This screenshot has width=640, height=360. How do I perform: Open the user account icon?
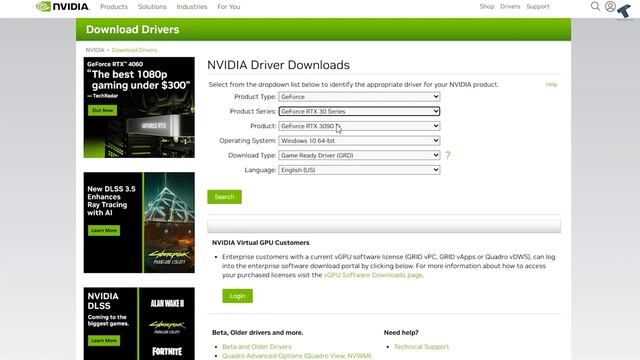pyautogui.click(x=610, y=6)
